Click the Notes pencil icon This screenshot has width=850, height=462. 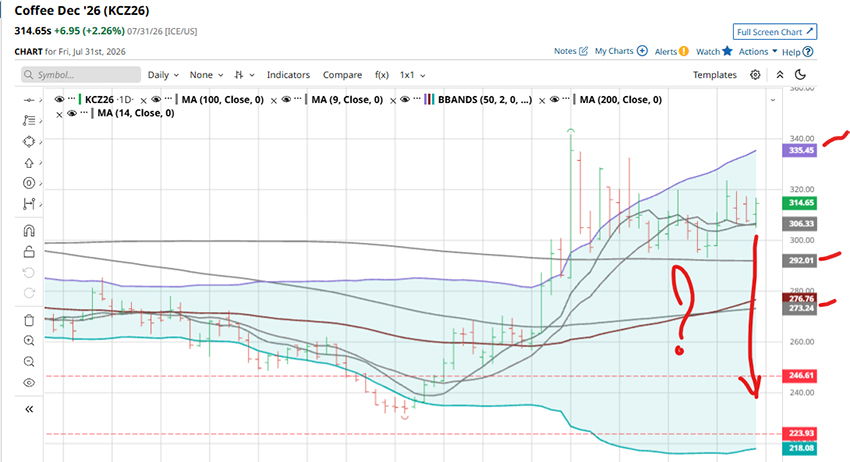click(x=583, y=51)
